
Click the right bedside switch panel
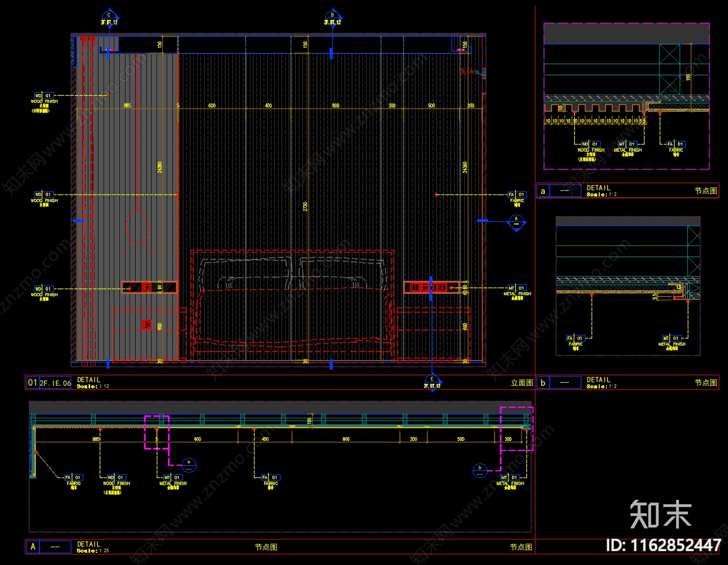(x=431, y=288)
